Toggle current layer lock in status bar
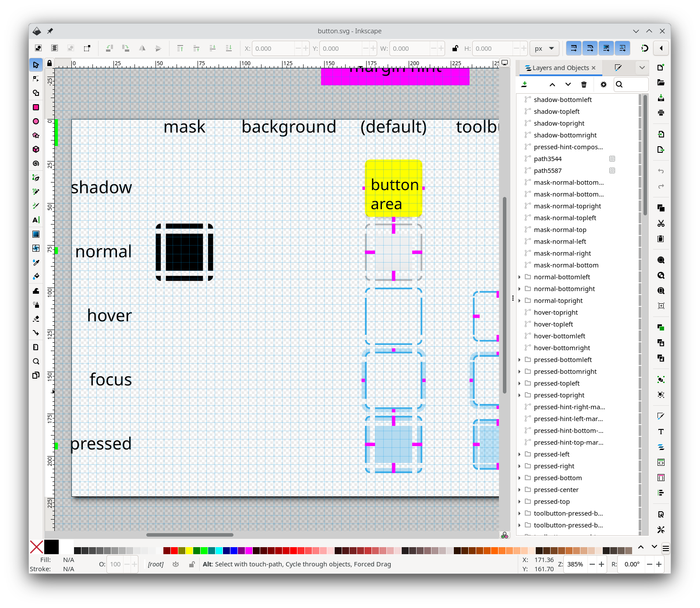 tap(191, 564)
